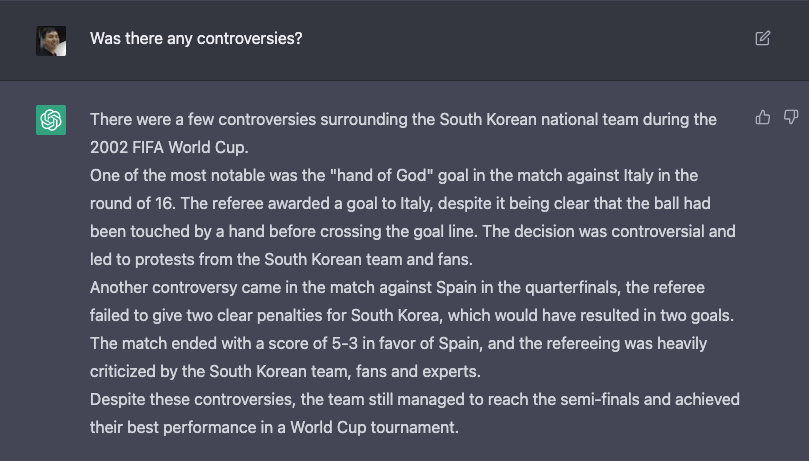Click the quoted phrase "hand of God"
809x461 pixels.
[382, 175]
